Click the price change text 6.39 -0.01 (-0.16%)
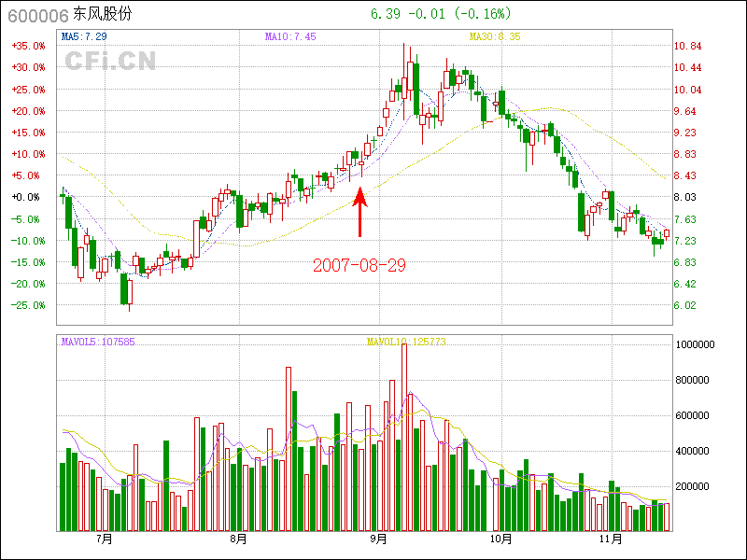The width and height of the screenshot is (747, 560). click(x=441, y=14)
